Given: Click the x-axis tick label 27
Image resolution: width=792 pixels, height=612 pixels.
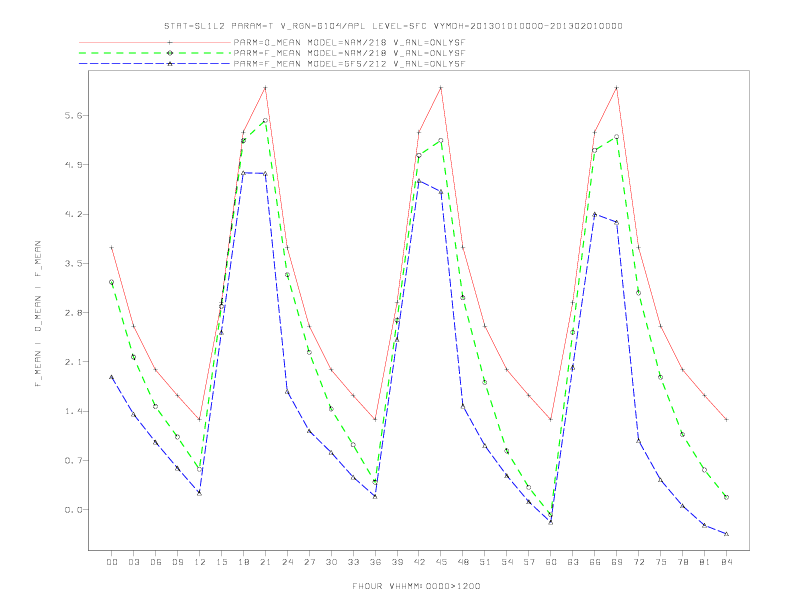Looking at the screenshot, I should [x=309, y=562].
